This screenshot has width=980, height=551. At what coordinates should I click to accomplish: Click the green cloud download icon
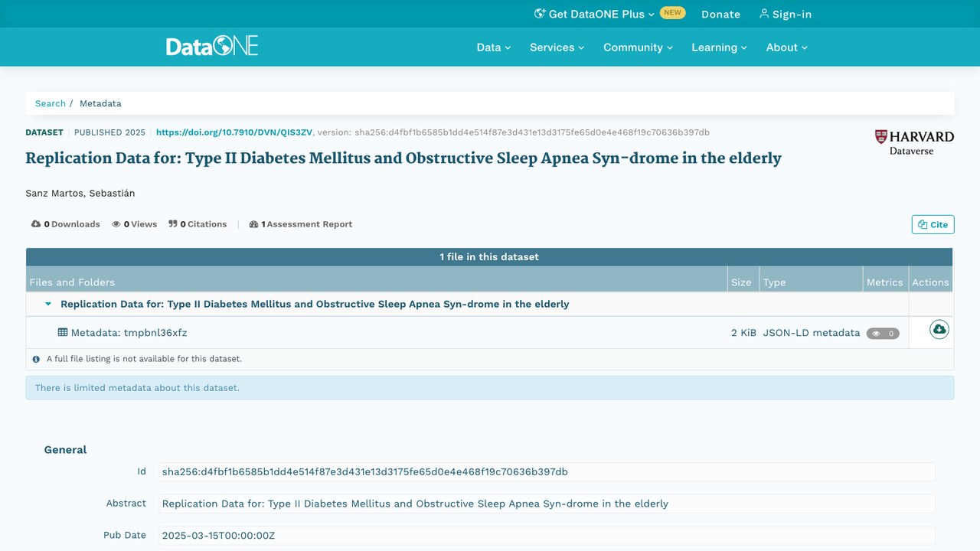pos(939,329)
